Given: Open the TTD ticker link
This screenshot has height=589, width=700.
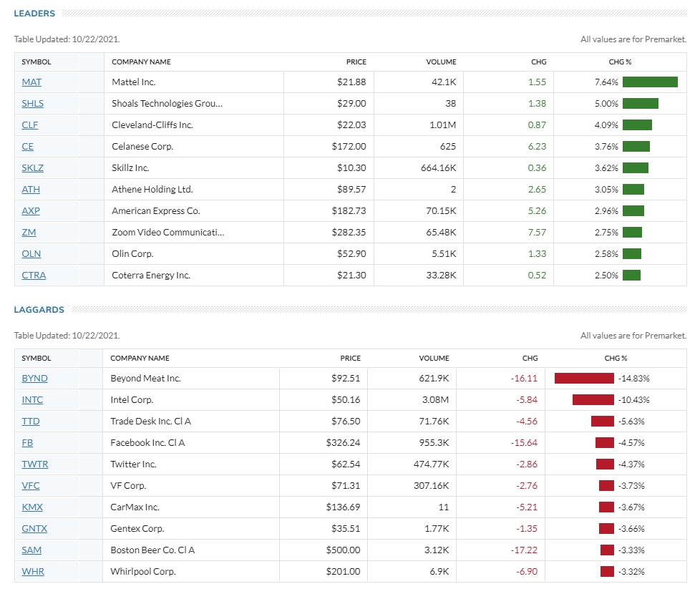Looking at the screenshot, I should [31, 421].
